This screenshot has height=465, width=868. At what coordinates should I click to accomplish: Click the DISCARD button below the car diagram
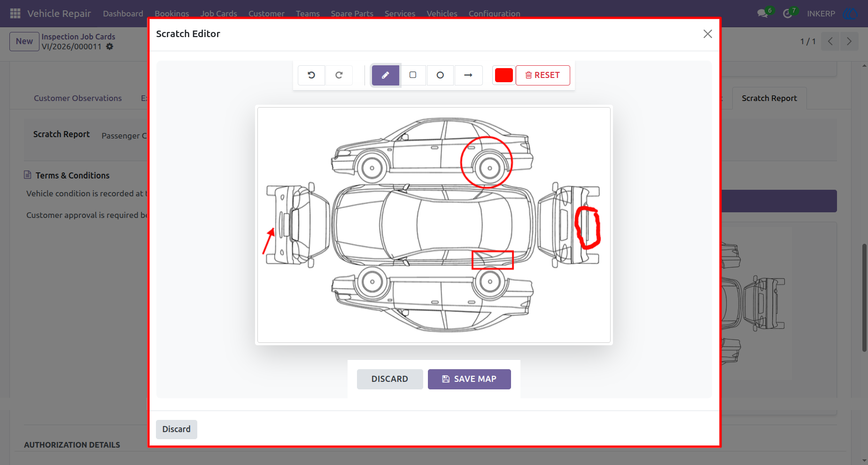390,379
